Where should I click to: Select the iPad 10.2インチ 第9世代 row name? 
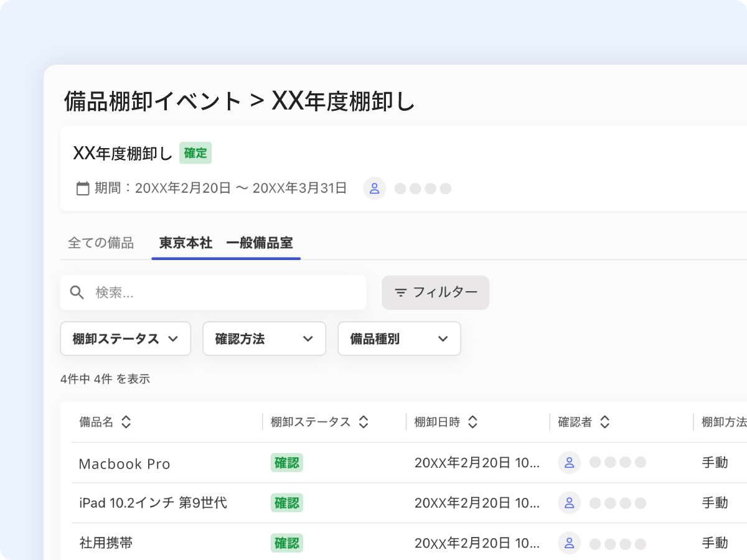[x=153, y=503]
